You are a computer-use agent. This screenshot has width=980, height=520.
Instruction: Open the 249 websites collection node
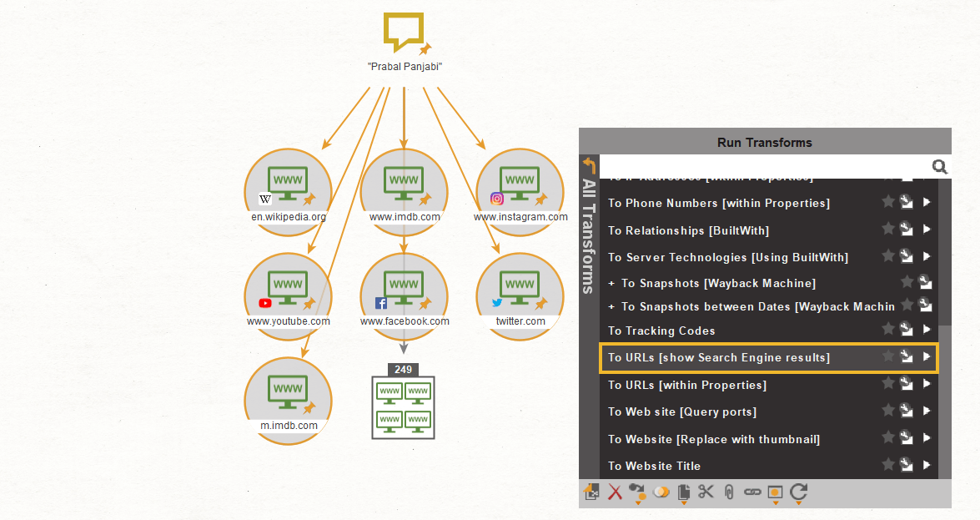[x=403, y=401]
